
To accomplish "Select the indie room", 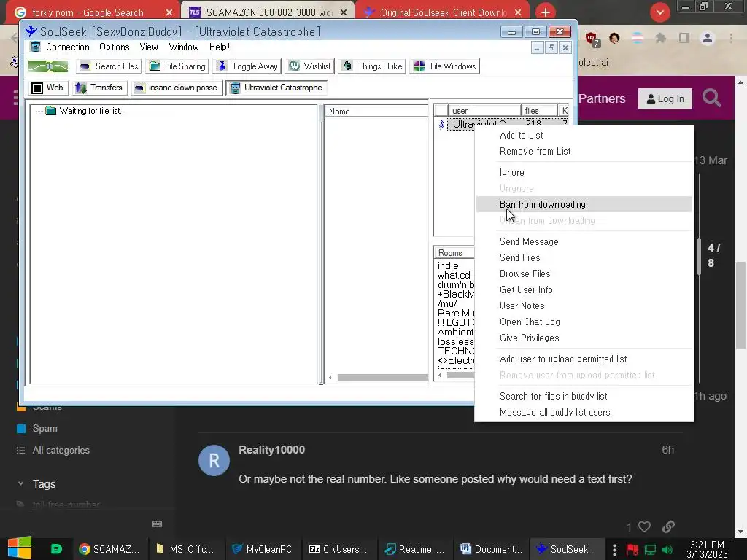I will [448, 265].
